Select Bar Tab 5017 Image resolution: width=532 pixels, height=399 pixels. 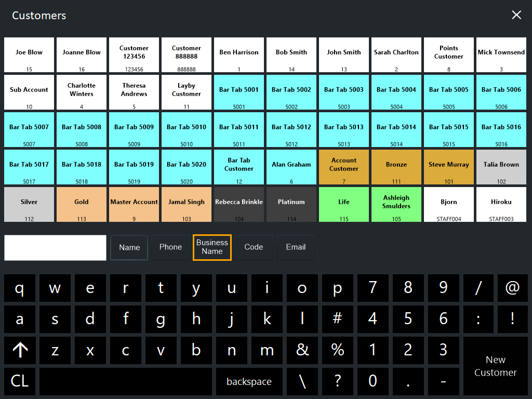[x=29, y=167]
